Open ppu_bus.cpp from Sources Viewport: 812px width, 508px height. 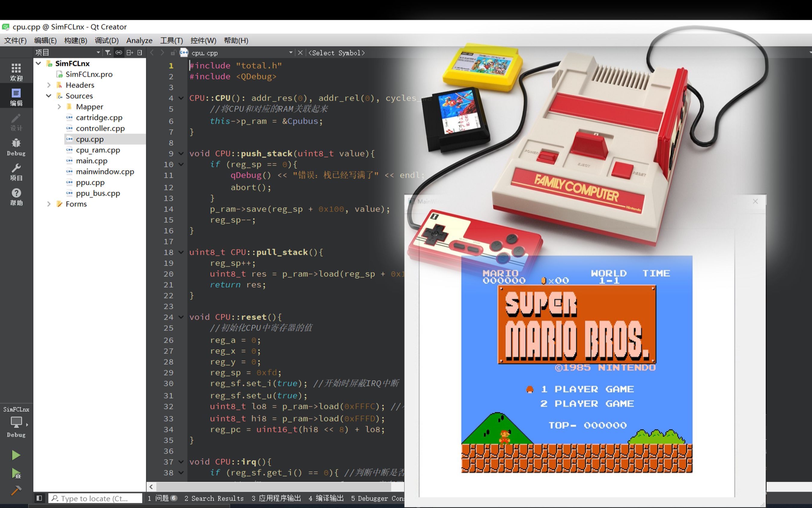pos(98,193)
